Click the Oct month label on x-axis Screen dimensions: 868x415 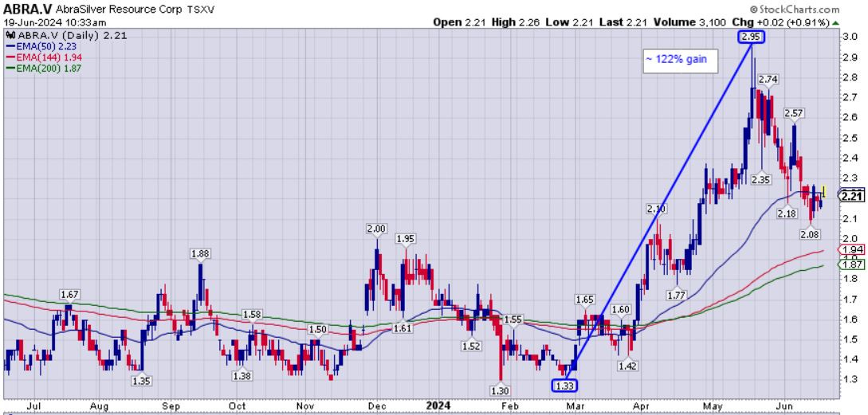pos(238,405)
